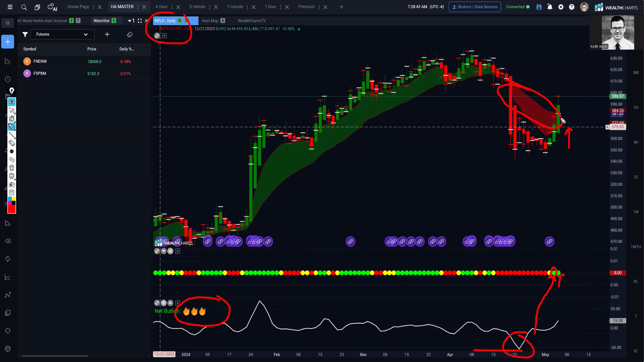Clear watchlist with the eraser diamond icon
Viewport: 644px width, 362px height.
click(130, 34)
